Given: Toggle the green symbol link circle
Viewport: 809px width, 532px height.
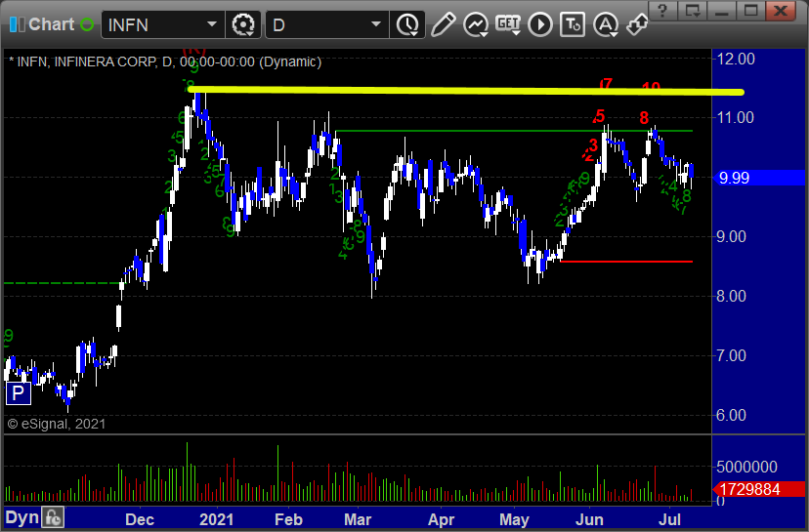Looking at the screenshot, I should [87, 24].
